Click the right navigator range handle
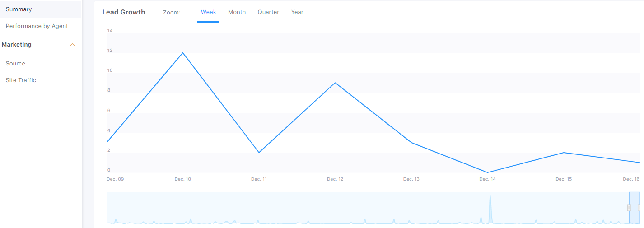The image size is (644, 228). [639, 208]
